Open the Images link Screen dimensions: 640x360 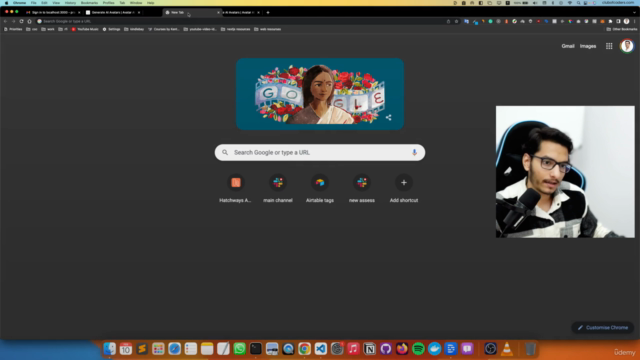click(x=588, y=46)
